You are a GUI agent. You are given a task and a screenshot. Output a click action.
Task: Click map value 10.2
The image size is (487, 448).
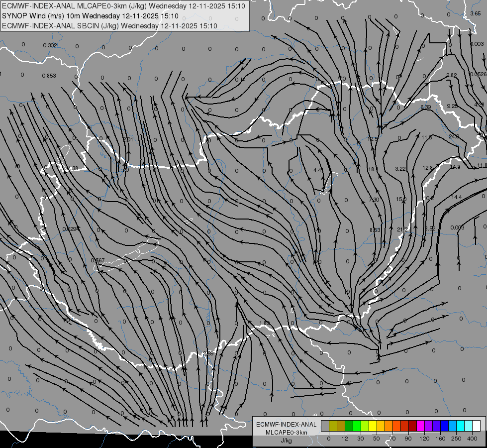(x=429, y=198)
